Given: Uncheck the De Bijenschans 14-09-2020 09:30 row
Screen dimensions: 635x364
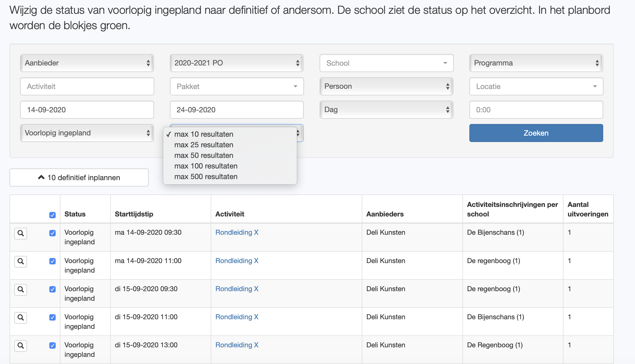Looking at the screenshot, I should tap(52, 233).
